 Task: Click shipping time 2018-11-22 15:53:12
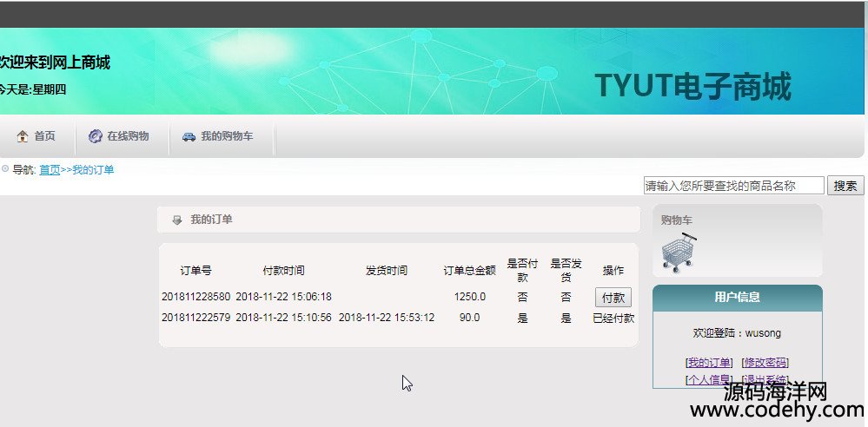(x=387, y=318)
